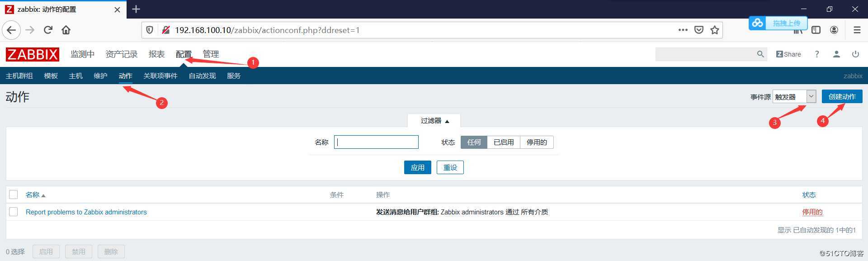
Task: Click the 禁用 bulk button
Action: coord(78,252)
